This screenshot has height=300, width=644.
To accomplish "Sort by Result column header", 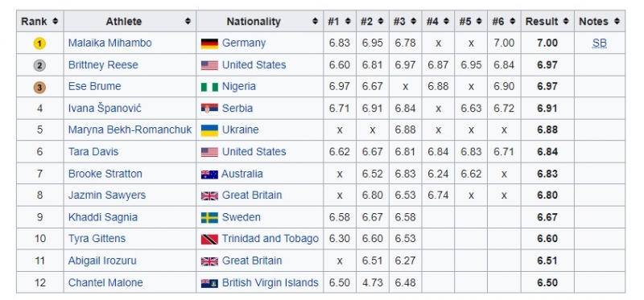I will (x=547, y=22).
